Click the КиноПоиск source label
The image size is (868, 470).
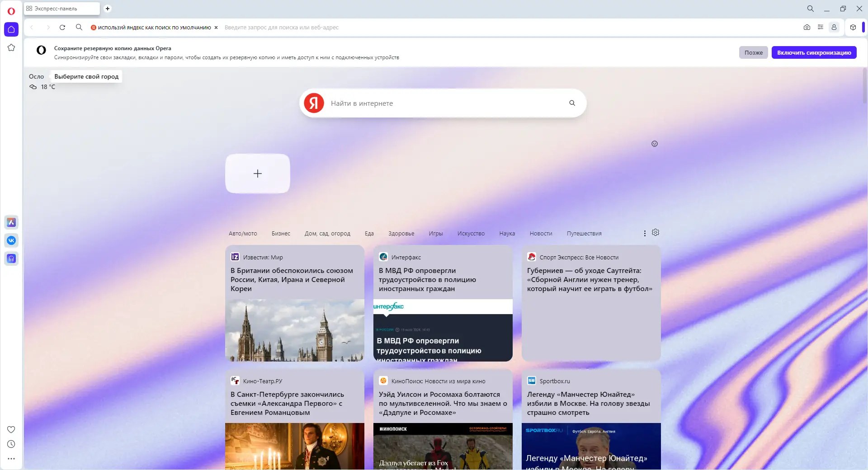click(x=439, y=381)
